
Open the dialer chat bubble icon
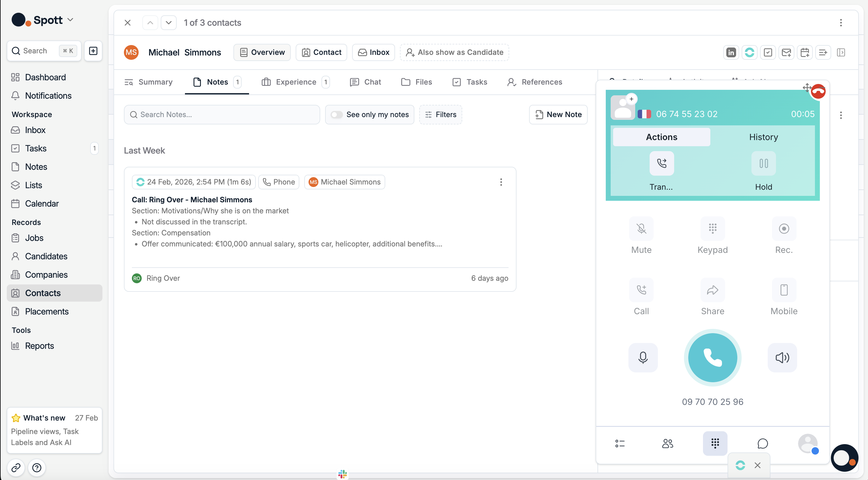pos(762,443)
